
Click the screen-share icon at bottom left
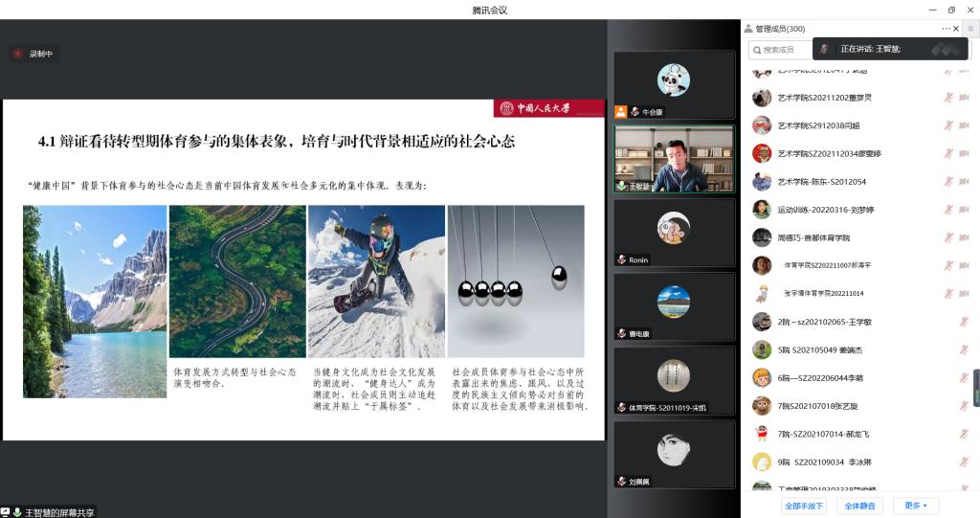(x=6, y=512)
